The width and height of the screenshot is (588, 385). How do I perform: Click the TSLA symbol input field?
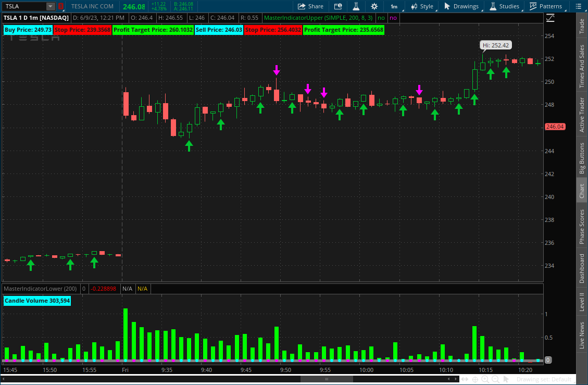(x=24, y=6)
